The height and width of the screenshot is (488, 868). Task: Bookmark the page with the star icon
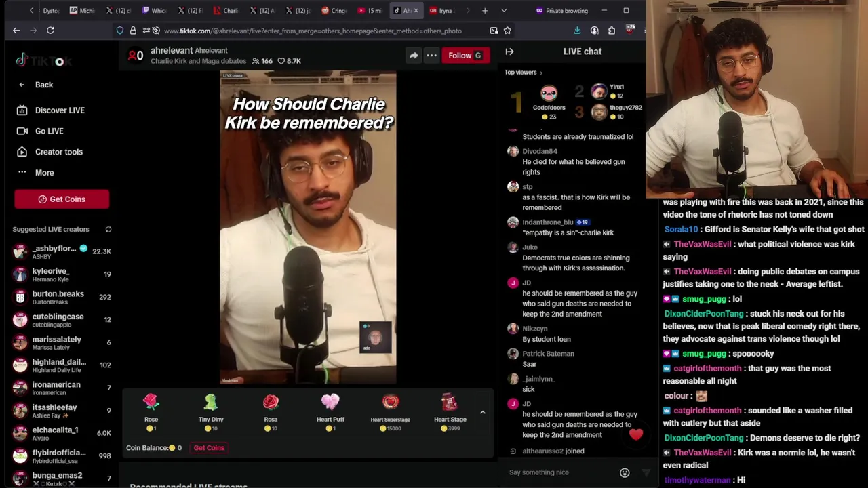point(507,30)
